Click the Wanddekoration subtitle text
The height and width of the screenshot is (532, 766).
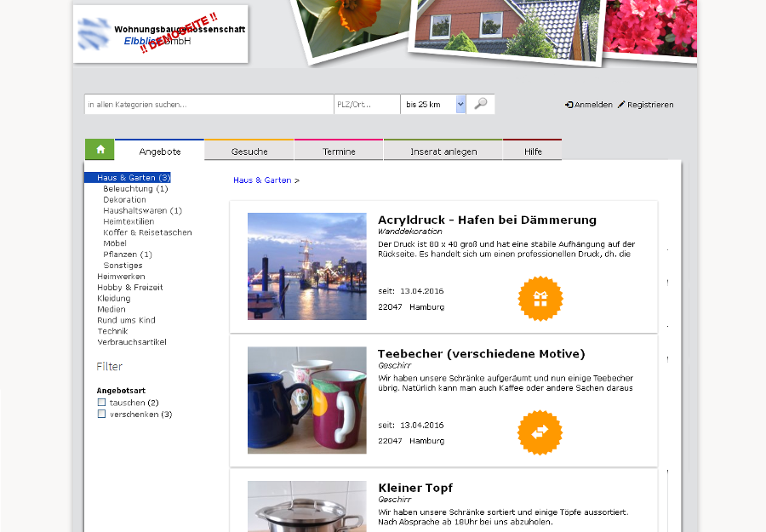coord(410,232)
